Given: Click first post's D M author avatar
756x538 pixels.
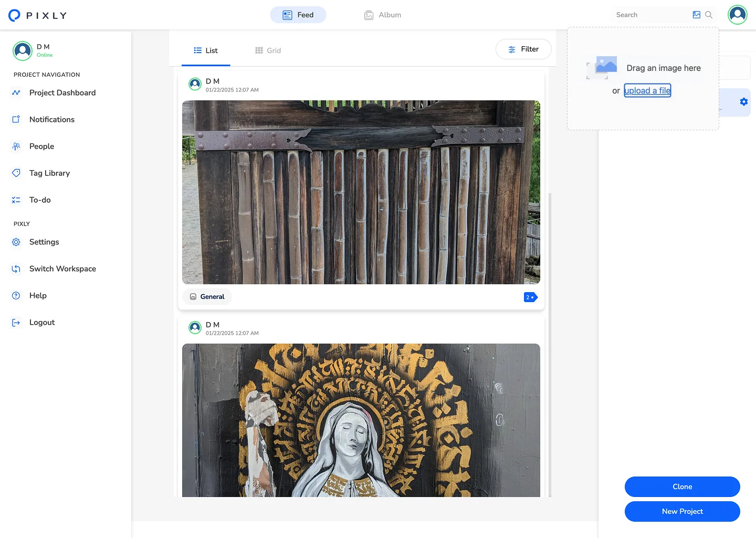Looking at the screenshot, I should click(x=195, y=84).
